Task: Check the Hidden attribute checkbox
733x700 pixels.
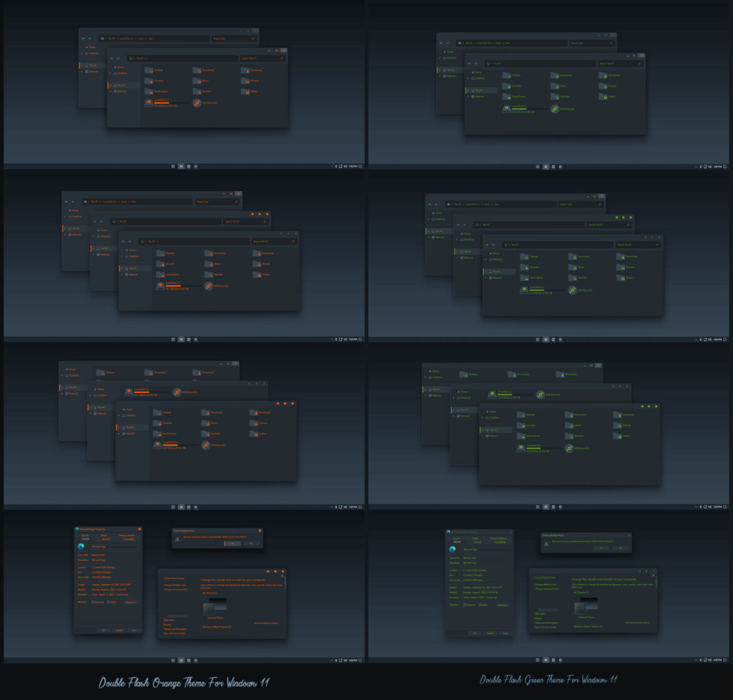Action: [108, 602]
